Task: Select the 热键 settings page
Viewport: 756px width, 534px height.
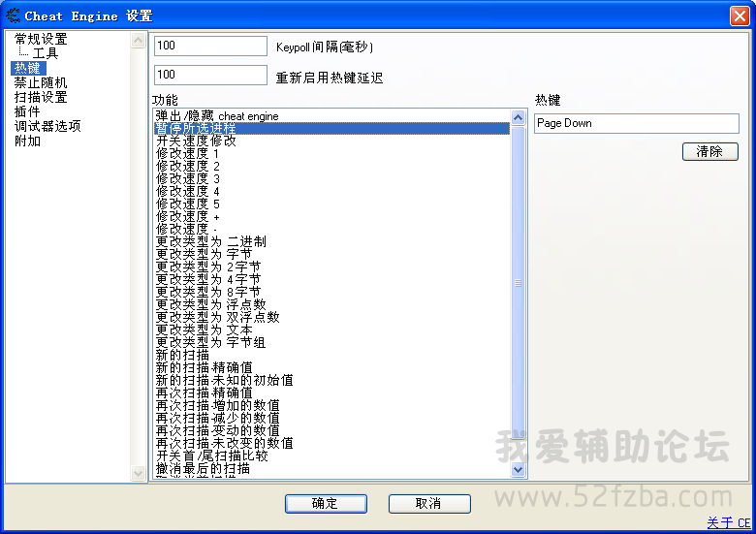Action: coord(28,68)
